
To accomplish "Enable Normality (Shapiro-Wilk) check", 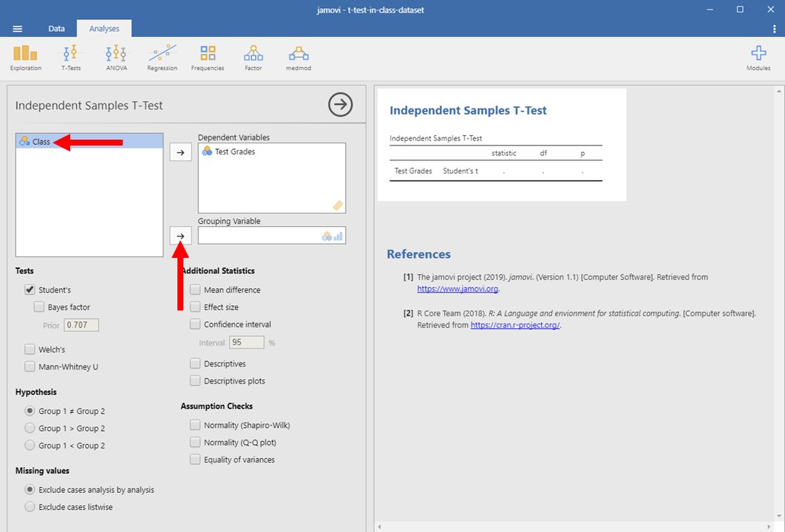I will (x=195, y=426).
